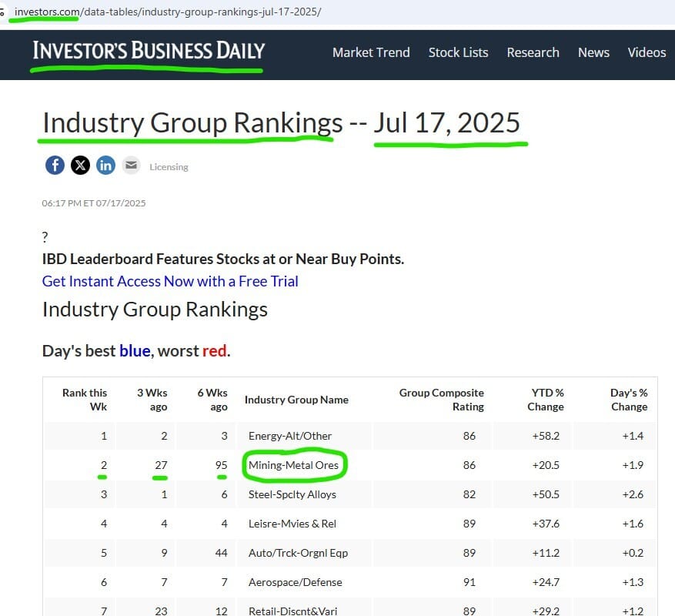Image resolution: width=675 pixels, height=616 pixels.
Task: Open the Research nav item
Action: (x=533, y=52)
